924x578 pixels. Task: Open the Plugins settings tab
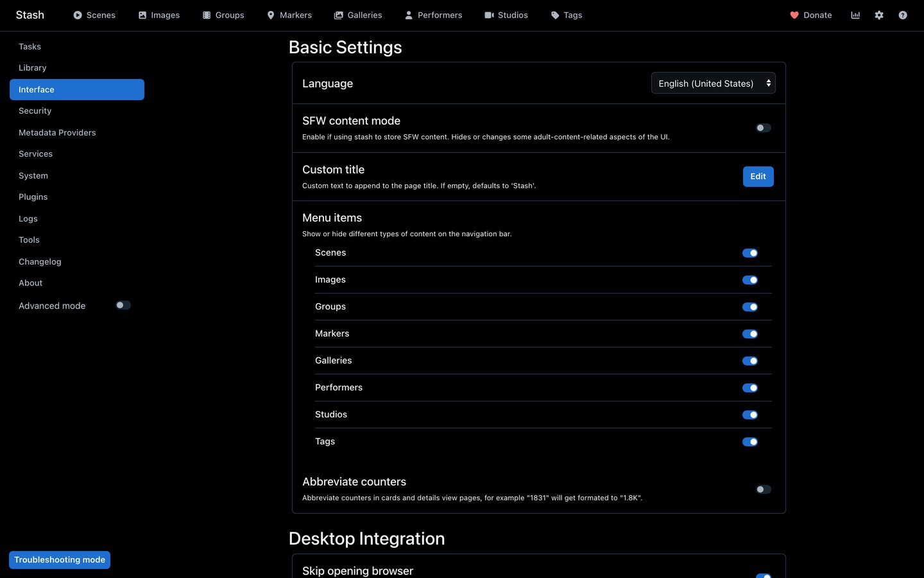(77, 197)
